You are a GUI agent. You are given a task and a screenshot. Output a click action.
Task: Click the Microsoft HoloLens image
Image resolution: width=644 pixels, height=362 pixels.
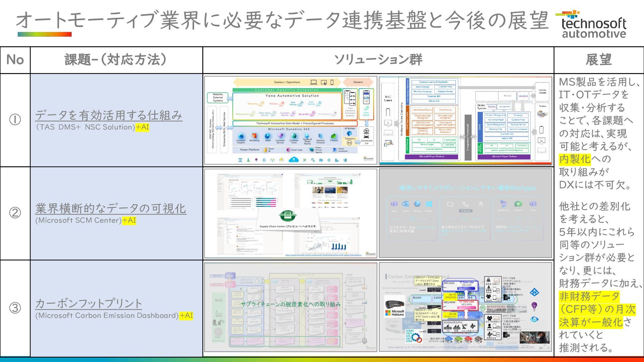(x=394, y=306)
